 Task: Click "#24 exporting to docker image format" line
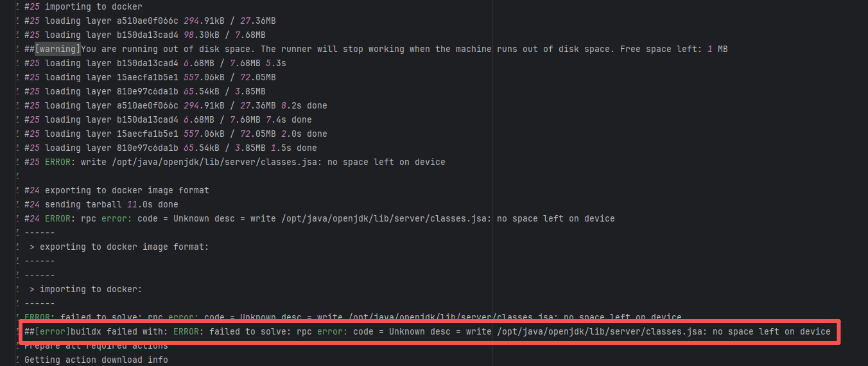point(116,191)
